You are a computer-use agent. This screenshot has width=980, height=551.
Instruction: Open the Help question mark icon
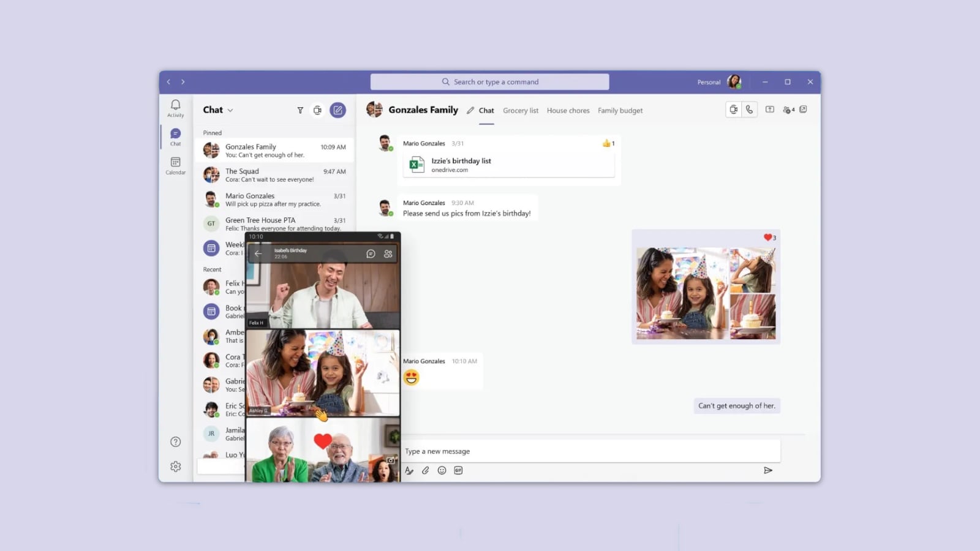(175, 441)
